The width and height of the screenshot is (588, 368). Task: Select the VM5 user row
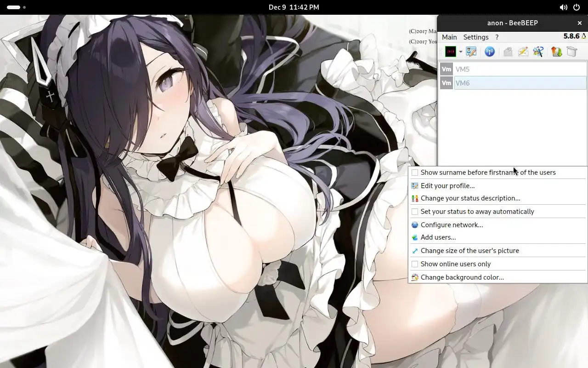tap(513, 69)
